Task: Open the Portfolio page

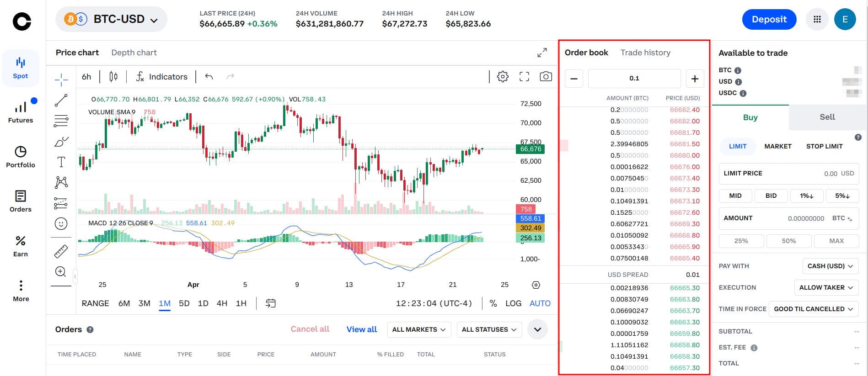Action: [21, 157]
